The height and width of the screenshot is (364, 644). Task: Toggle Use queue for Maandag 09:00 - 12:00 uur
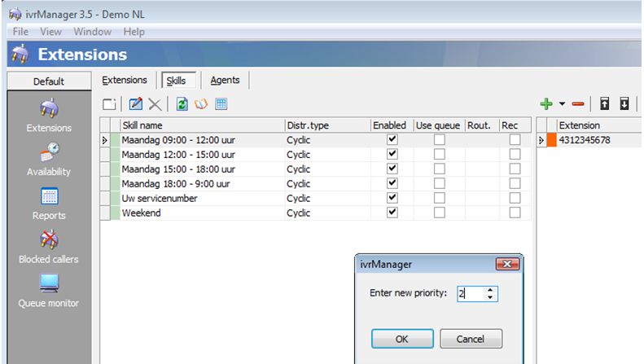(440, 140)
